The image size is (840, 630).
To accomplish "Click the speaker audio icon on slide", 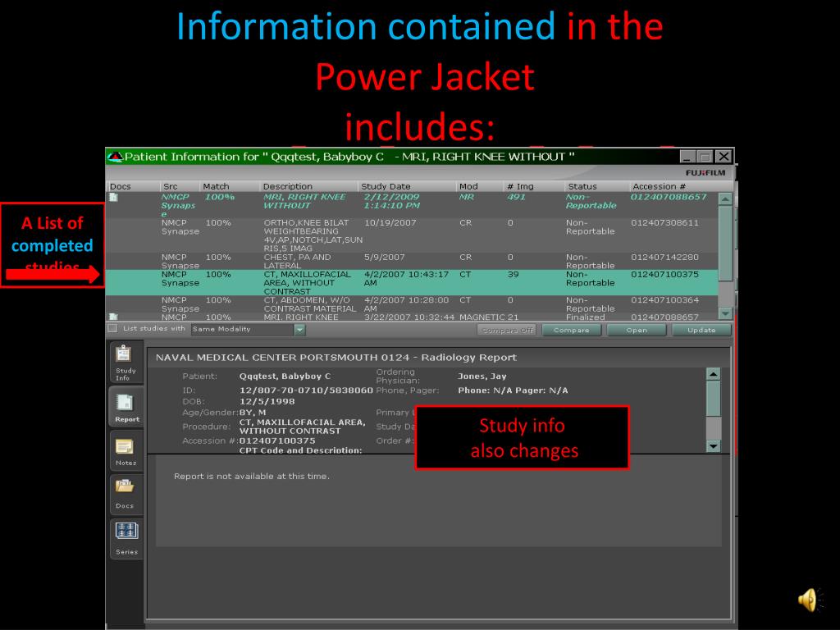I will pyautogui.click(x=810, y=600).
